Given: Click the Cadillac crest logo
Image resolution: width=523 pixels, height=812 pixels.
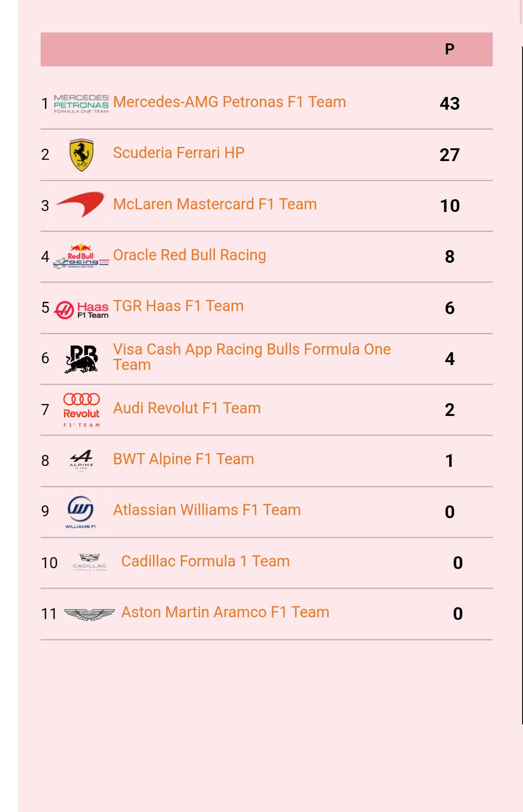Looking at the screenshot, I should [89, 562].
